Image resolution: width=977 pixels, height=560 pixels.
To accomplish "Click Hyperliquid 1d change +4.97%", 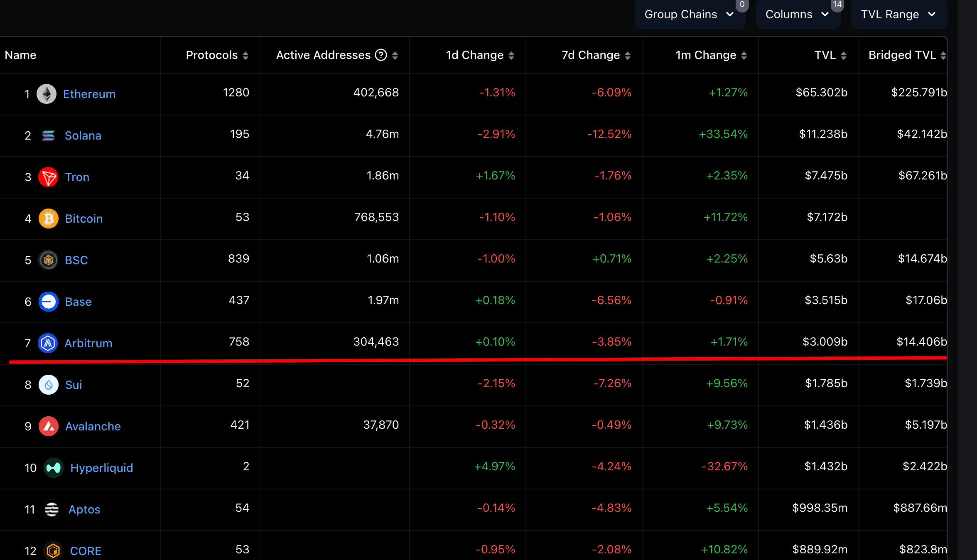I will (x=495, y=466).
